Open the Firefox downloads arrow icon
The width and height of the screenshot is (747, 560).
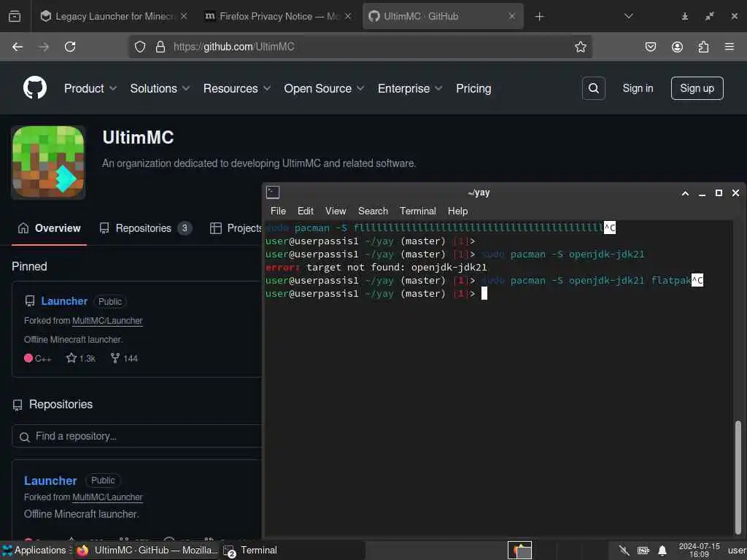(x=684, y=17)
